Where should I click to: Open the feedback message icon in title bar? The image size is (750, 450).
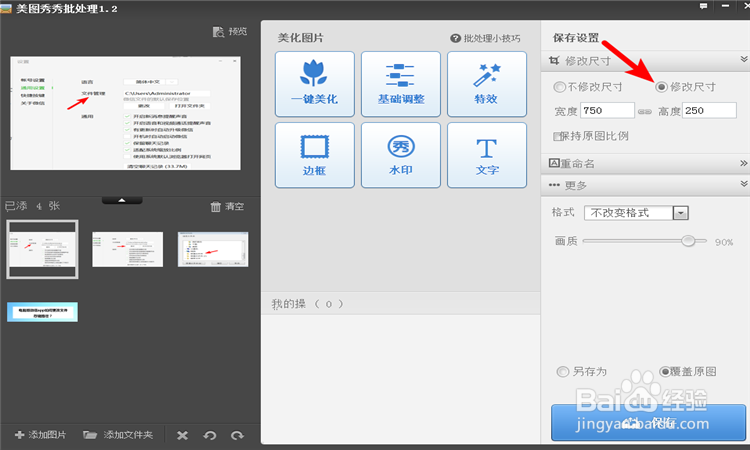(x=703, y=6)
